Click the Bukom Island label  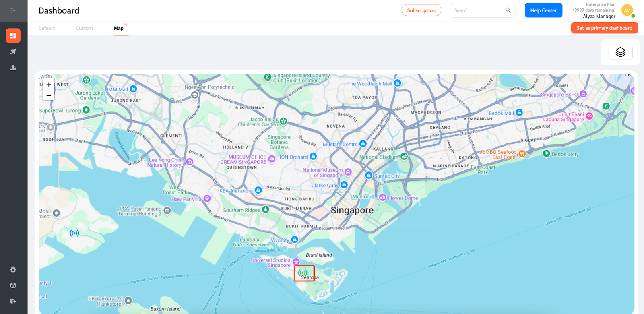point(165,309)
